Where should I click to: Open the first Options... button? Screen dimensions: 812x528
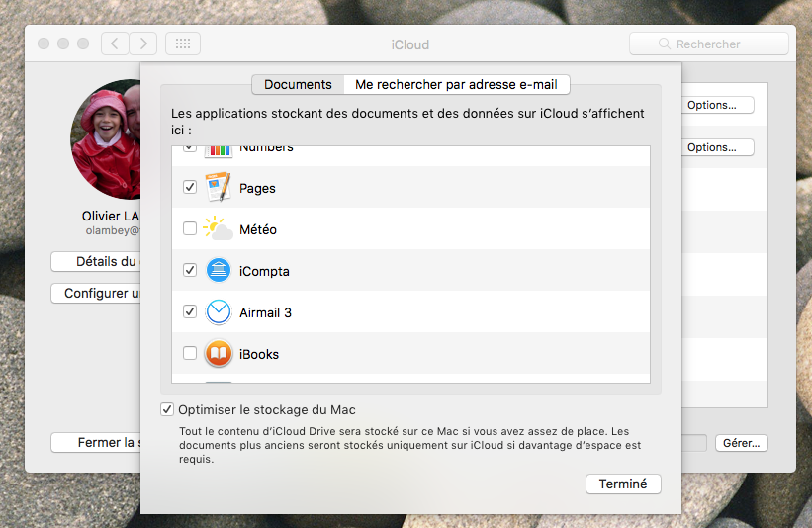coord(717,105)
